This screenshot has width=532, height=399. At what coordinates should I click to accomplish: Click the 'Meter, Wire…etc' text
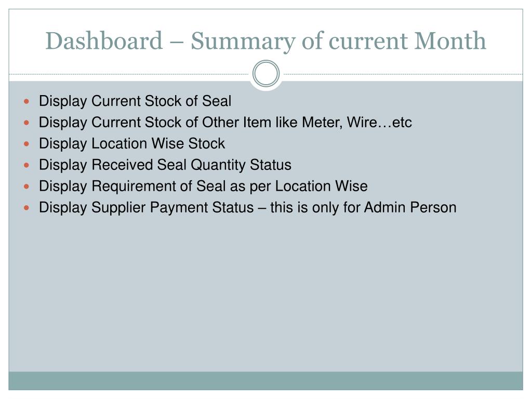tap(357, 123)
